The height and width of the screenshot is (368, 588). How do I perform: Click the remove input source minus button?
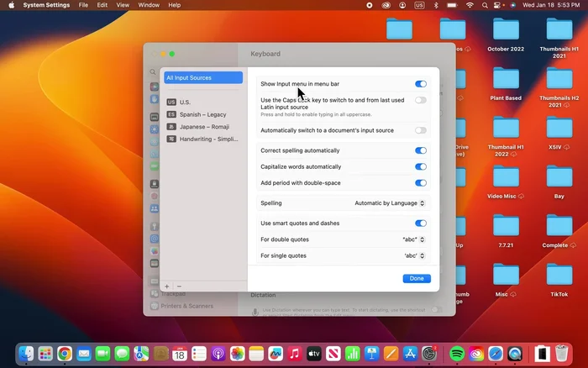pyautogui.click(x=178, y=287)
